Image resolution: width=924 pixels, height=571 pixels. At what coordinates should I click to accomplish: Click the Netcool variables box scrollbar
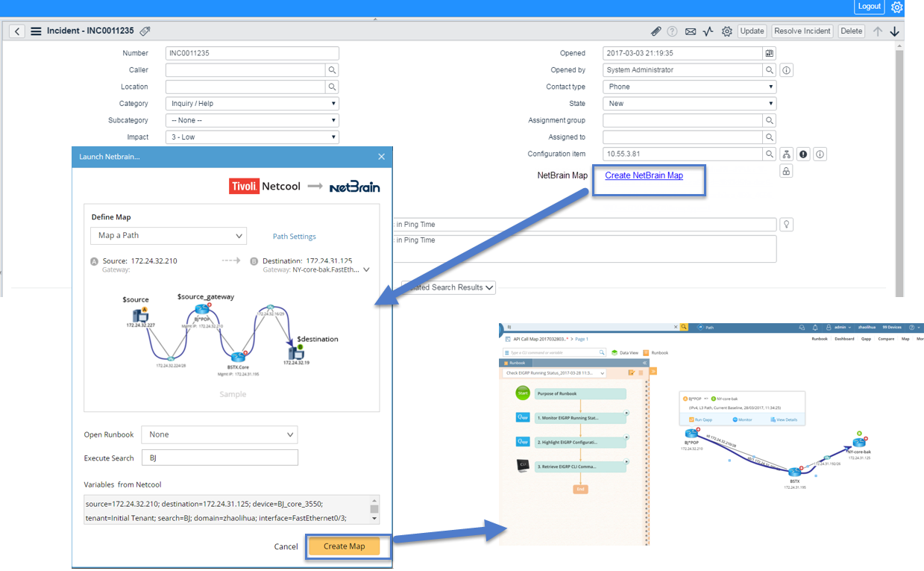[374, 510]
